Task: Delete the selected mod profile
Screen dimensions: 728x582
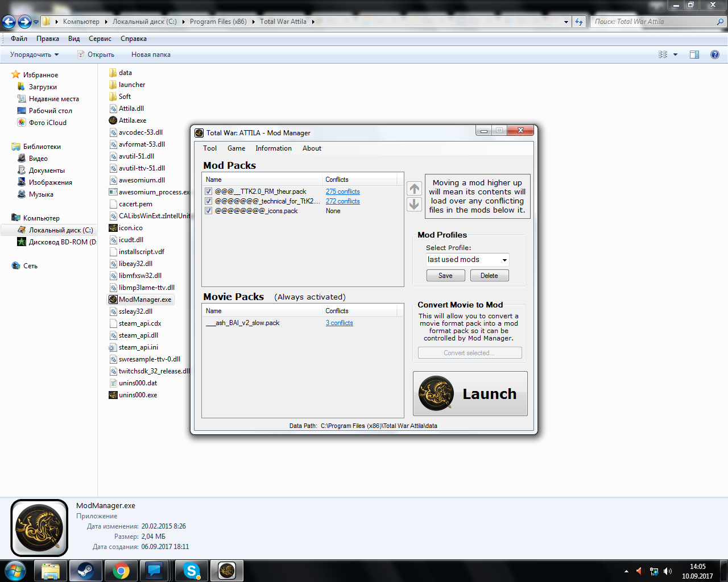Action: [x=489, y=276]
